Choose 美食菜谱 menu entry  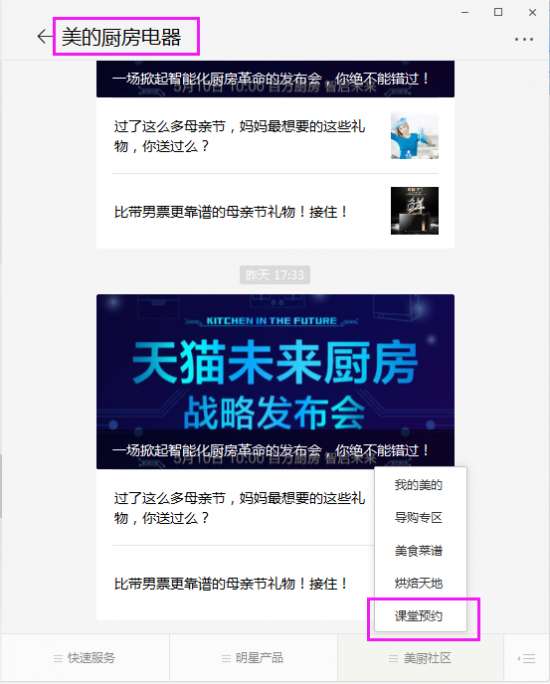pyautogui.click(x=419, y=551)
